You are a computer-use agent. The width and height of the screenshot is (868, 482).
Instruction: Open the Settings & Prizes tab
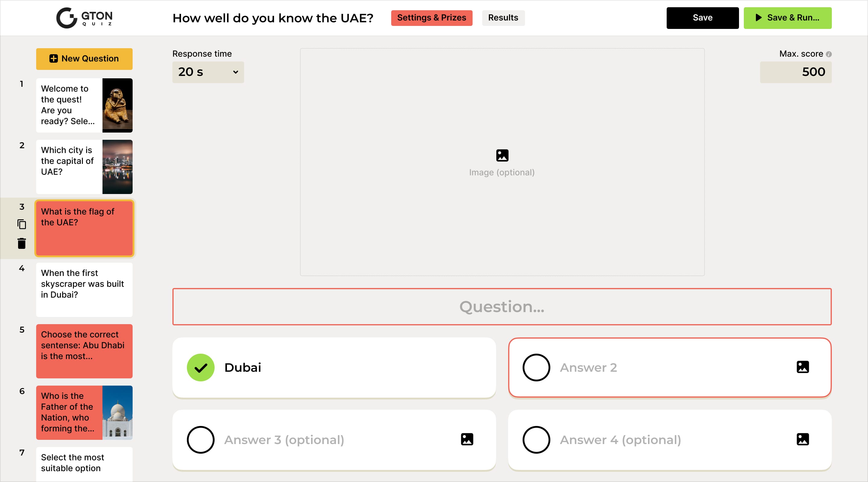(x=431, y=18)
